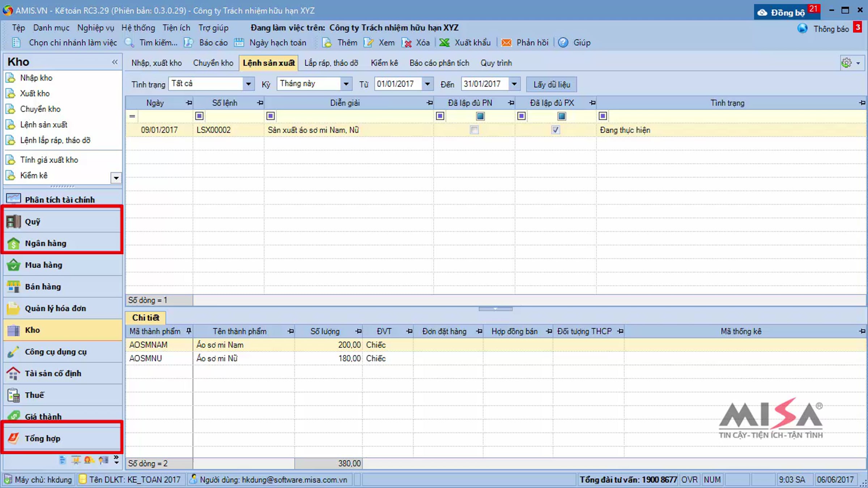Switch to Chuyển kho tab
This screenshot has width=868, height=488.
pos(213,63)
